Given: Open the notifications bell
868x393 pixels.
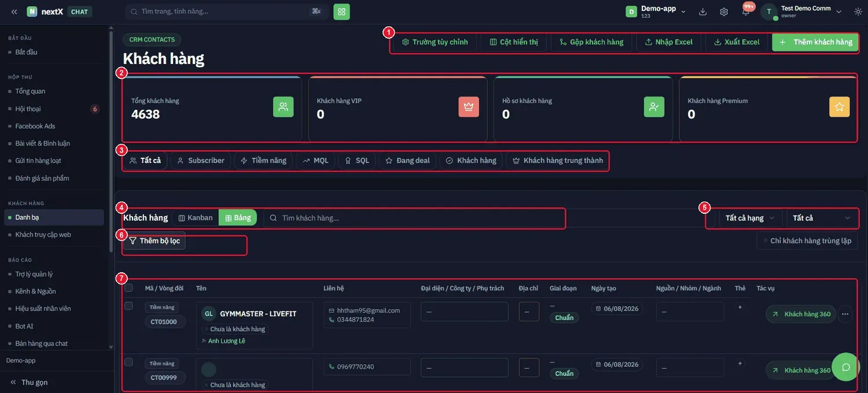Looking at the screenshot, I should (746, 12).
